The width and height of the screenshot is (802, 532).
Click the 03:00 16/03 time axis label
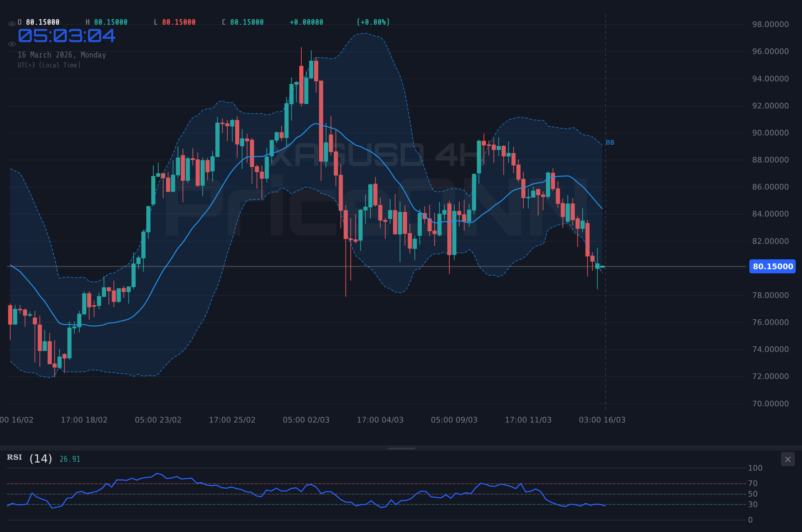(603, 420)
